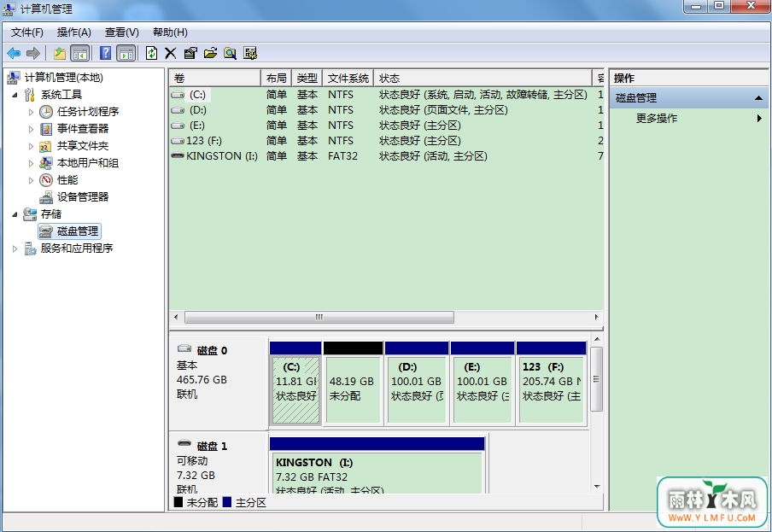This screenshot has width=772, height=532.
Task: Click the open folder toolbar icon
Action: pyautogui.click(x=210, y=53)
